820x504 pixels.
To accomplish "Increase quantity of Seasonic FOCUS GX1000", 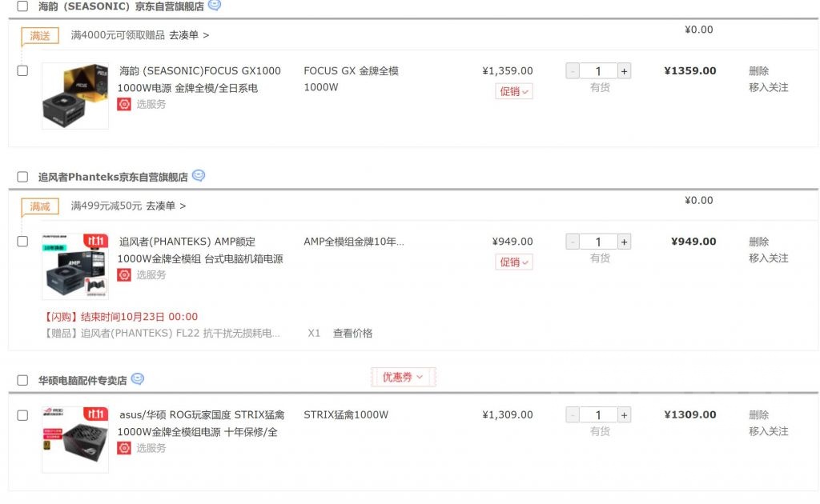I will (x=625, y=71).
